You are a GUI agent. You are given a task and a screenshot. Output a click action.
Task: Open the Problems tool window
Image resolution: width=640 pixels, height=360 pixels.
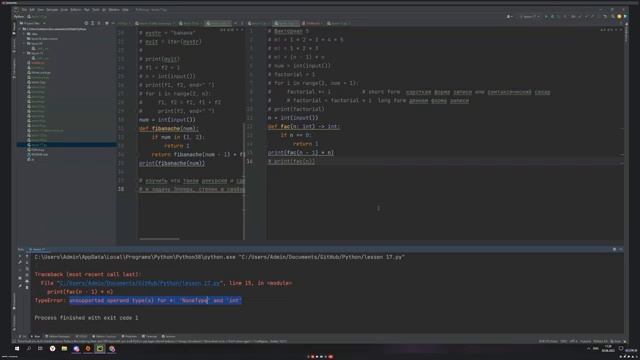[129, 336]
